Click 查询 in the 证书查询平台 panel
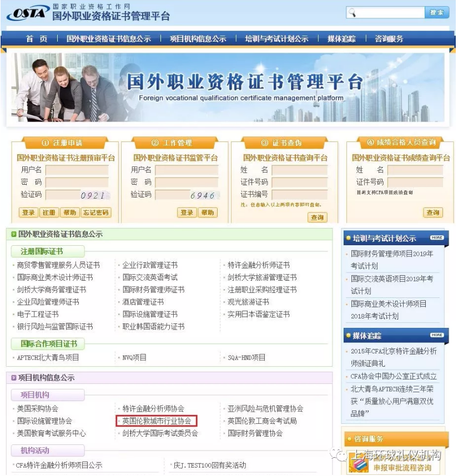The height and width of the screenshot is (476, 458). point(317,217)
